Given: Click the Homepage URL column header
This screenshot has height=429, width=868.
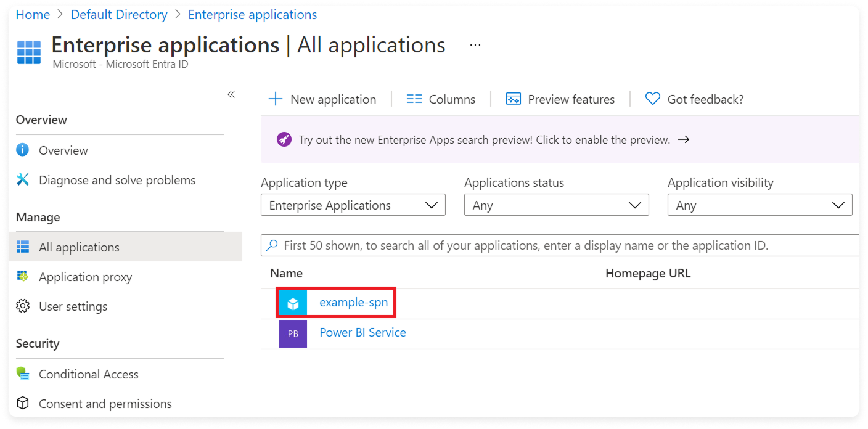Looking at the screenshot, I should point(648,273).
